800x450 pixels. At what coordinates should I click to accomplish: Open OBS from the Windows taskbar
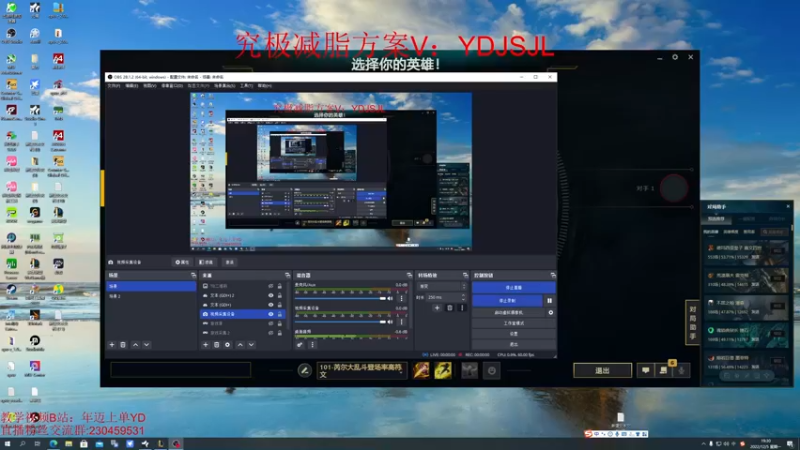(176, 444)
